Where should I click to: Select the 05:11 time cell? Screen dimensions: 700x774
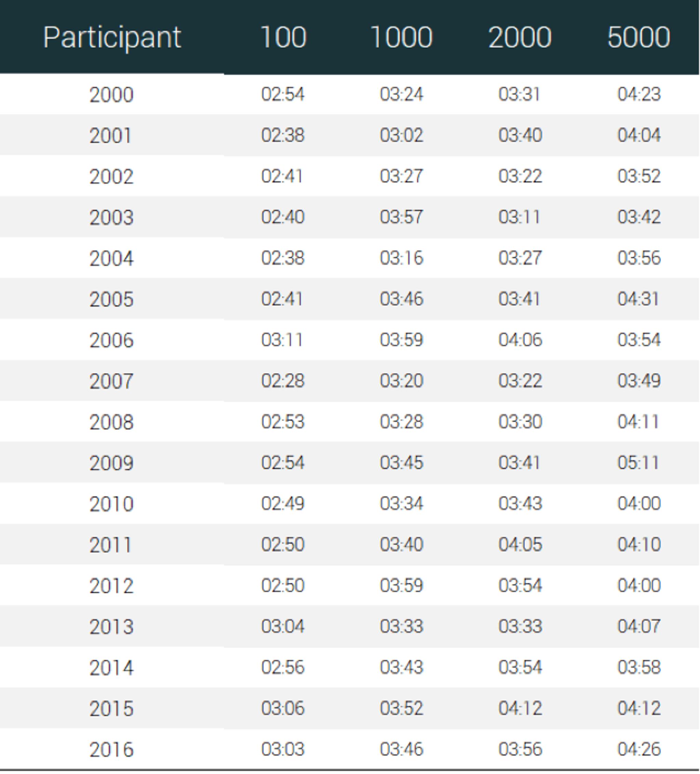tap(638, 463)
